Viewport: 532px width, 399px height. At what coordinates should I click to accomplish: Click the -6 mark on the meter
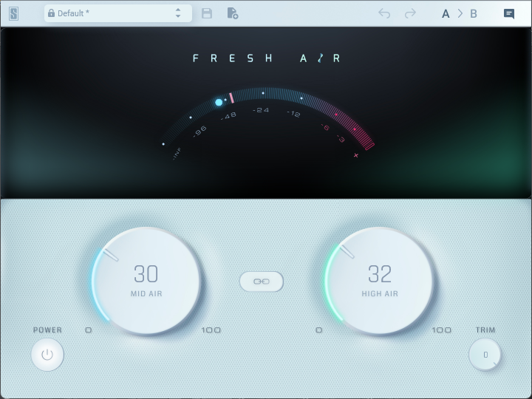[x=325, y=127]
